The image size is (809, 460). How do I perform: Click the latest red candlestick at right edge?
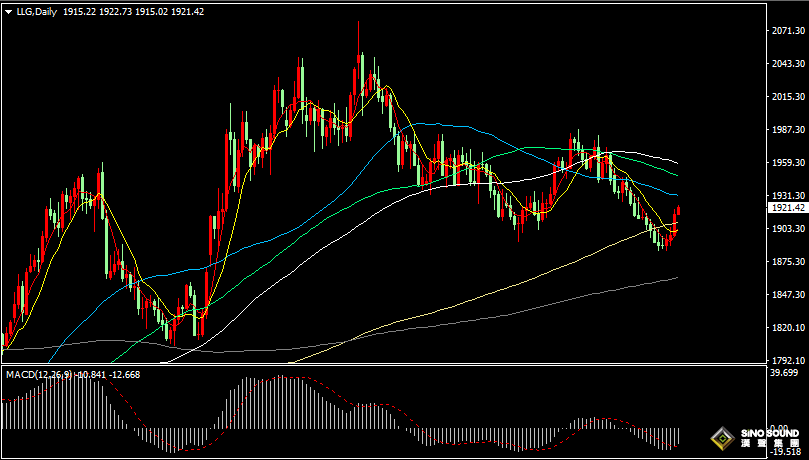pyautogui.click(x=678, y=215)
